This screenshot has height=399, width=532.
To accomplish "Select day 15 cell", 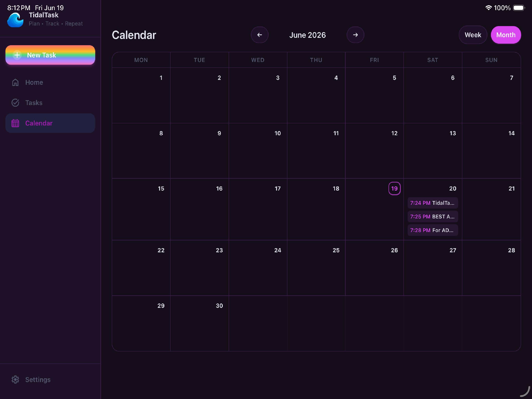I will coord(141,209).
